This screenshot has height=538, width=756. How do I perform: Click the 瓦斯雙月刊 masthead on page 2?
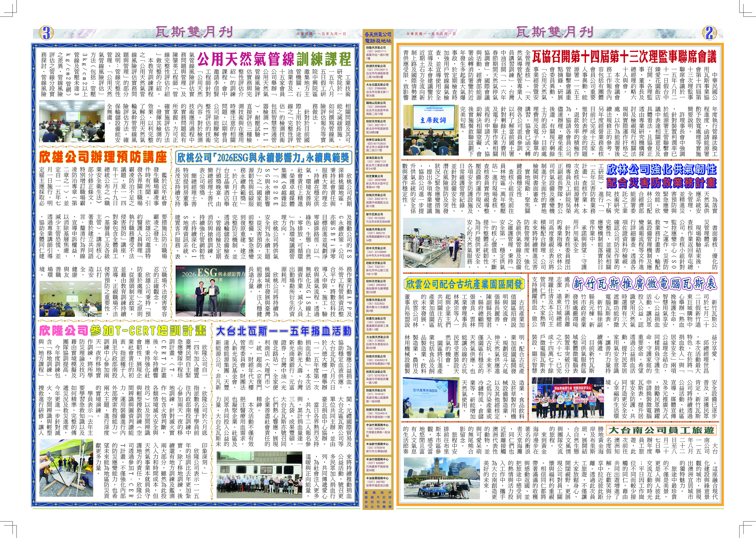[x=555, y=33]
